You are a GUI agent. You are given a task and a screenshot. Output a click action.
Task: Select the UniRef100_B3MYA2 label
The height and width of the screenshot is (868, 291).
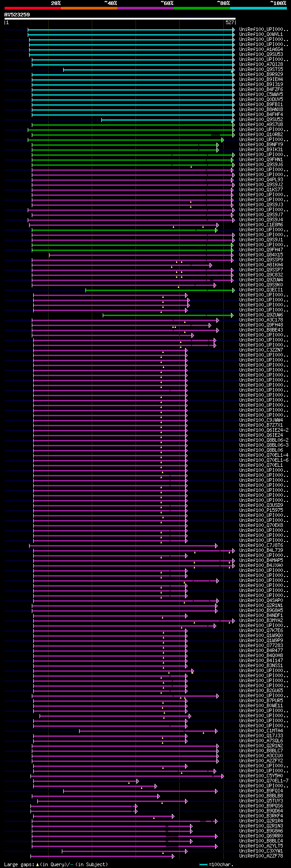pyautogui.click(x=261, y=620)
